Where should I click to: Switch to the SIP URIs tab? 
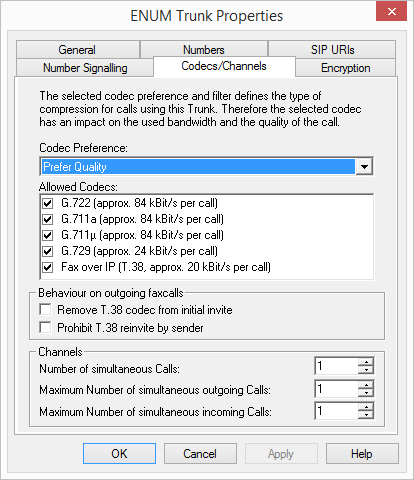[332, 50]
